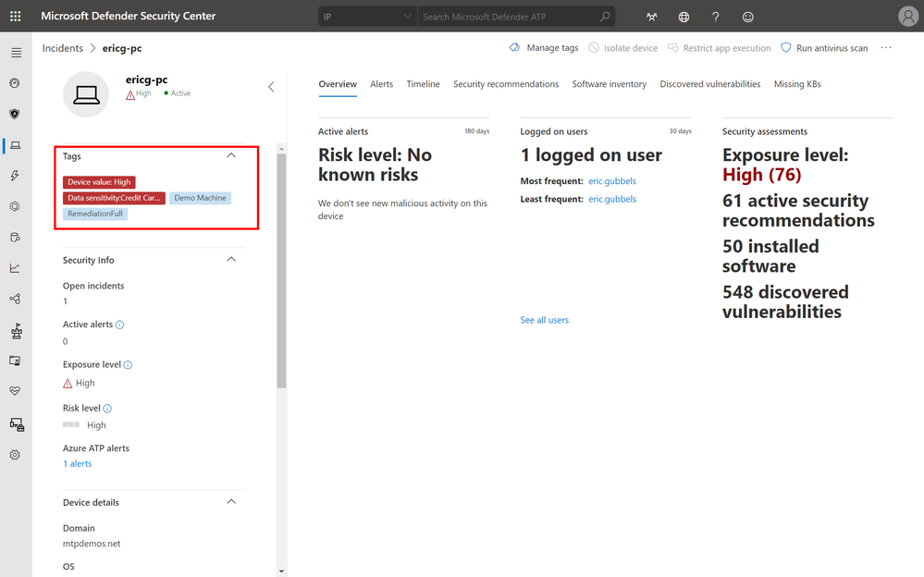
Task: Collapse the Tags section
Action: pyautogui.click(x=231, y=155)
